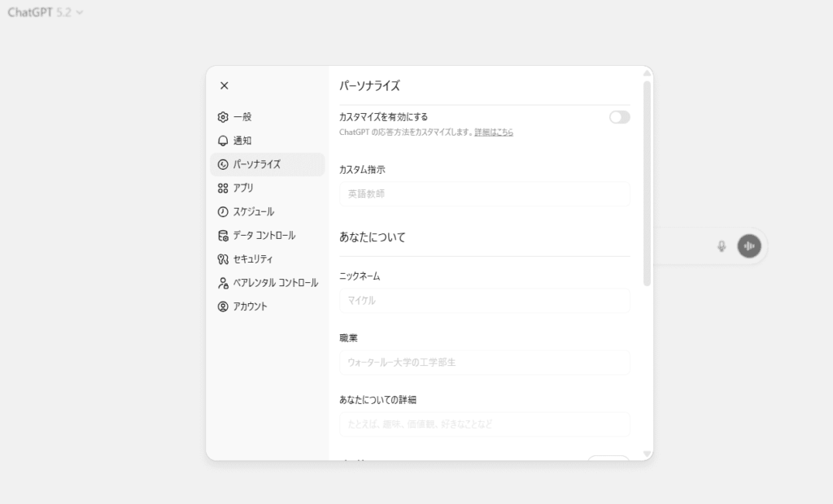
Task: Enable the カスタマイズを有効にする toggle
Action: tap(619, 117)
